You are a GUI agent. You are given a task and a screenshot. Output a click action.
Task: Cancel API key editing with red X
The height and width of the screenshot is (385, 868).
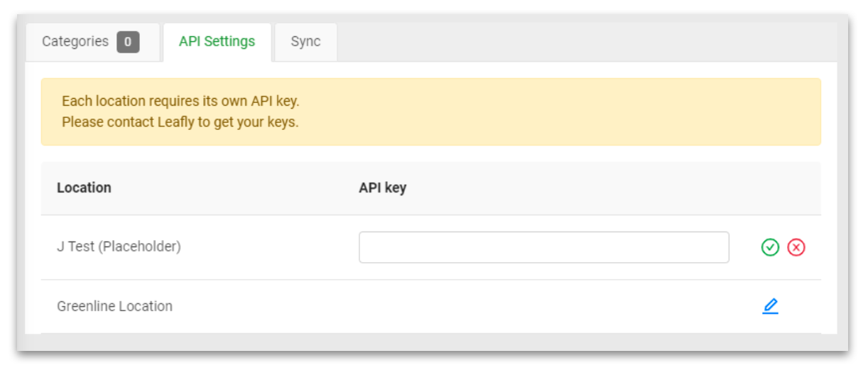point(796,247)
